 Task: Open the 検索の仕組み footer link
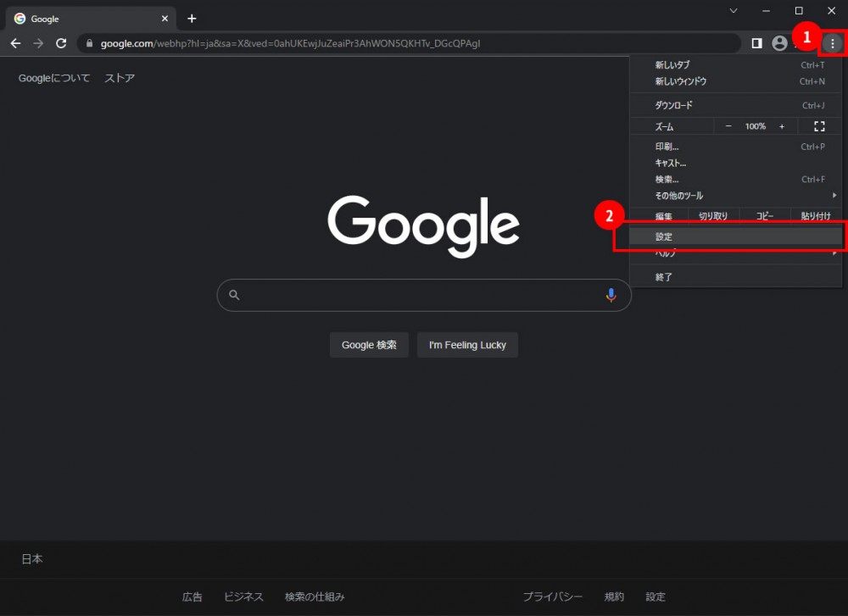click(315, 597)
